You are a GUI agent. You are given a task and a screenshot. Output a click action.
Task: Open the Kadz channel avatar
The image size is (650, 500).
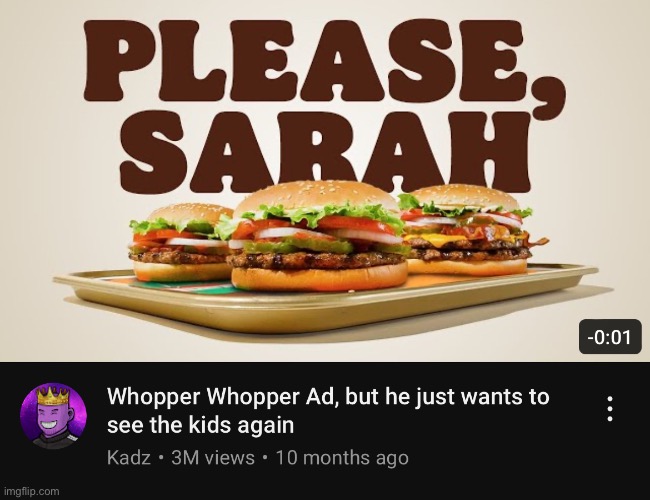click(53, 416)
